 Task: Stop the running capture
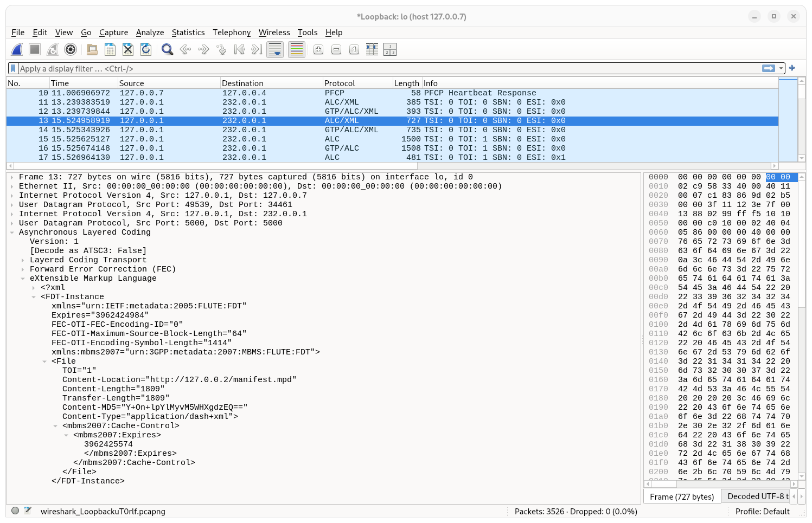click(x=34, y=49)
